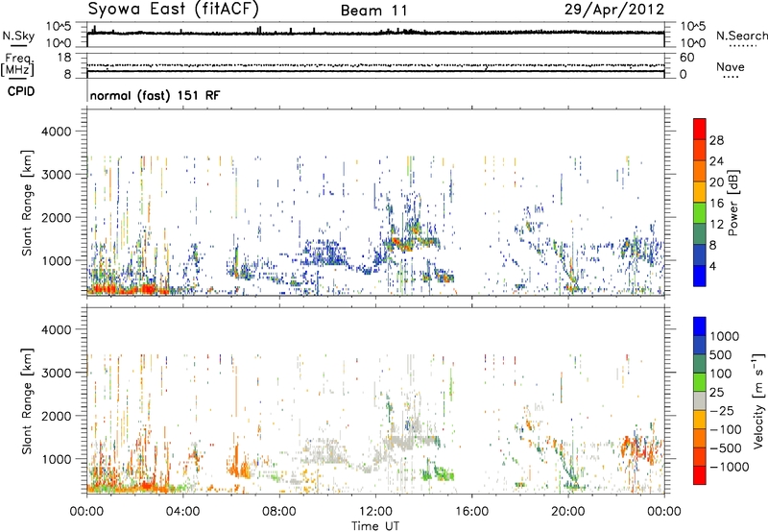The image size is (768, 532).
Task: Click the 'N.Sky' axis label
Action: pos(18,36)
